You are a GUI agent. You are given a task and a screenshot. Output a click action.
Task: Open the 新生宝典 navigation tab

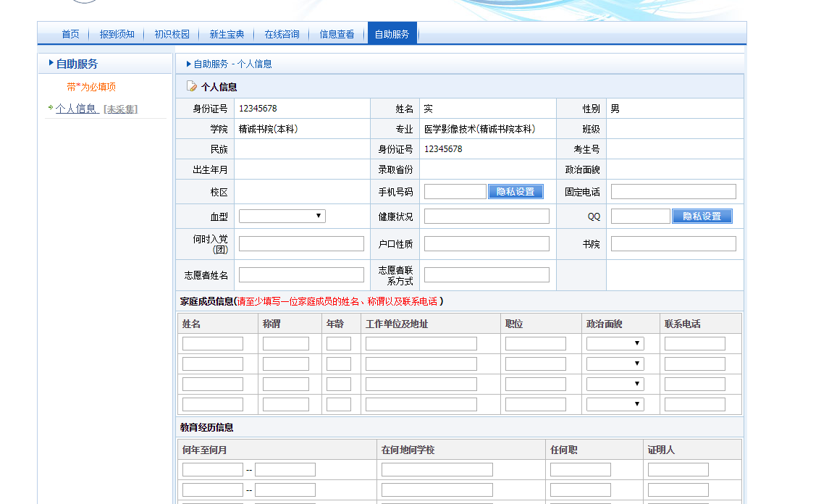pos(227,34)
